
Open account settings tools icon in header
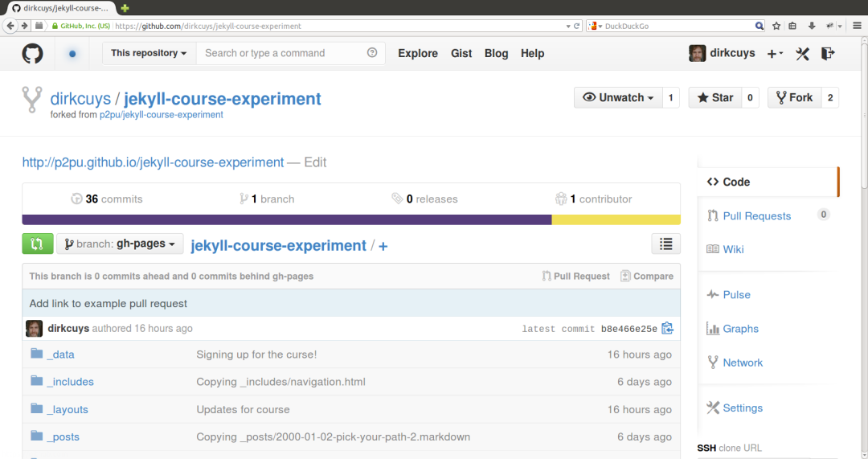point(802,54)
